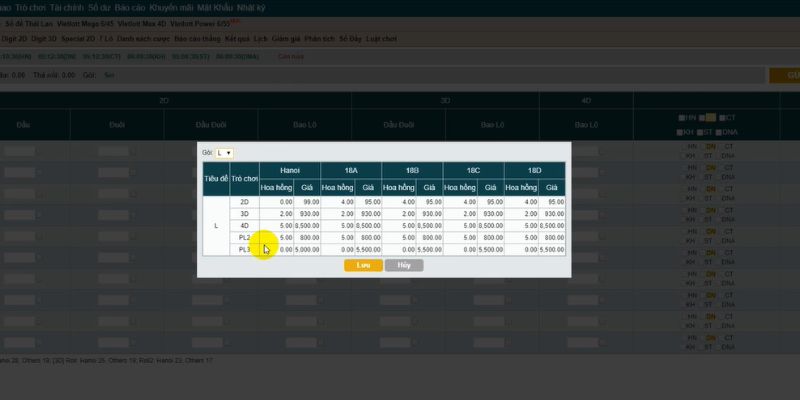The image size is (800, 400).
Task: Edit 18D PL3 Giá value 5,500.00
Action: click(x=549, y=249)
